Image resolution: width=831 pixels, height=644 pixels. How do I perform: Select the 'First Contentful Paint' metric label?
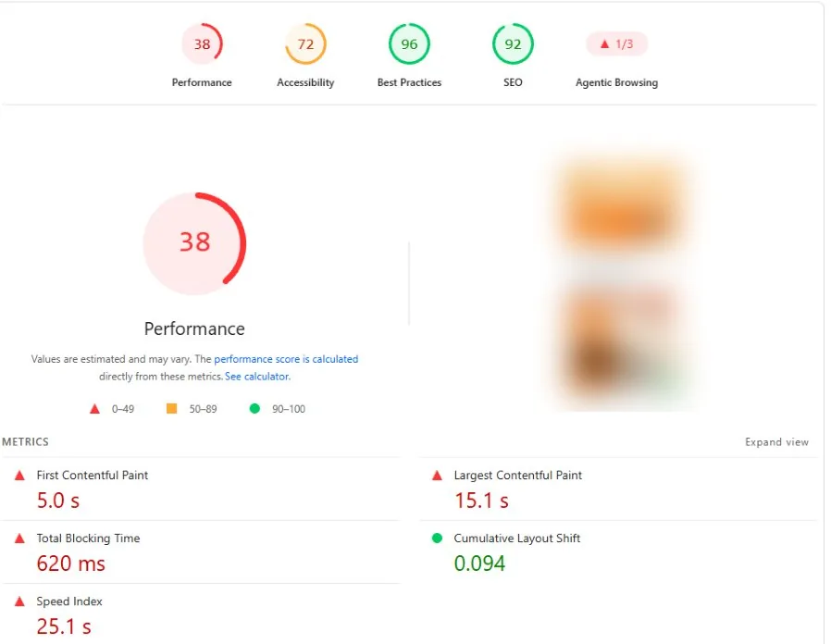(x=93, y=476)
